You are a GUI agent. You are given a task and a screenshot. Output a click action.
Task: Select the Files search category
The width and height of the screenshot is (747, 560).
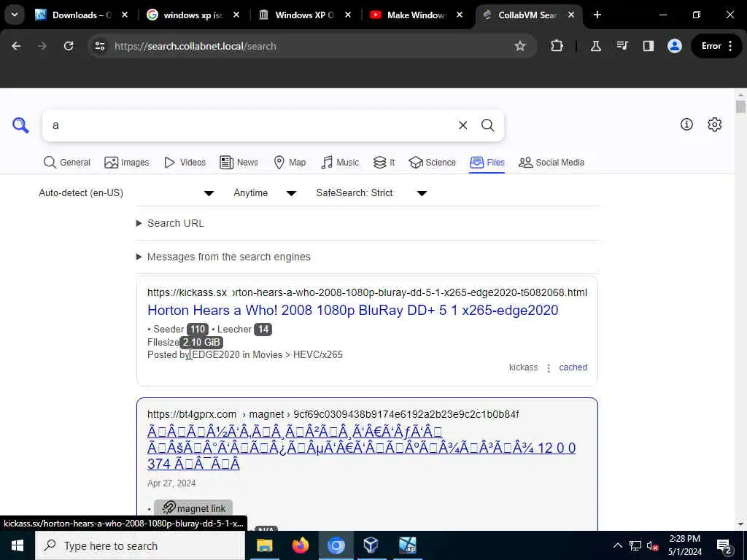(x=487, y=163)
